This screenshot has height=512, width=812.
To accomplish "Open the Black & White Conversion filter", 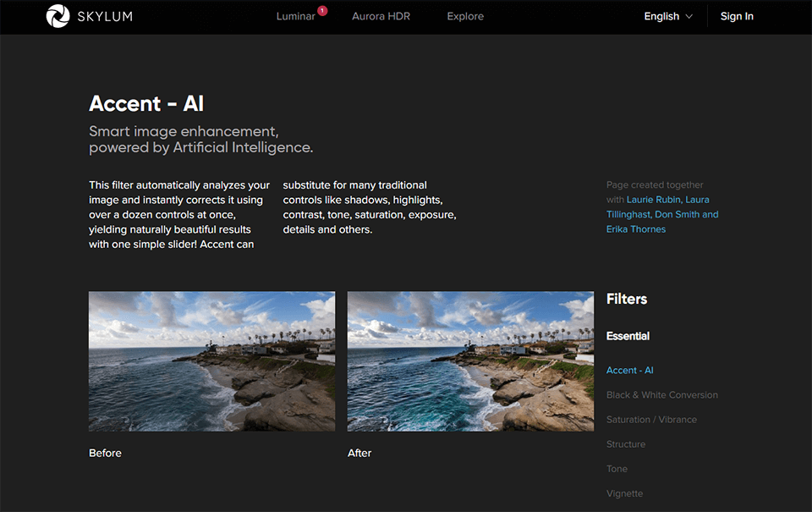I will pyautogui.click(x=661, y=394).
